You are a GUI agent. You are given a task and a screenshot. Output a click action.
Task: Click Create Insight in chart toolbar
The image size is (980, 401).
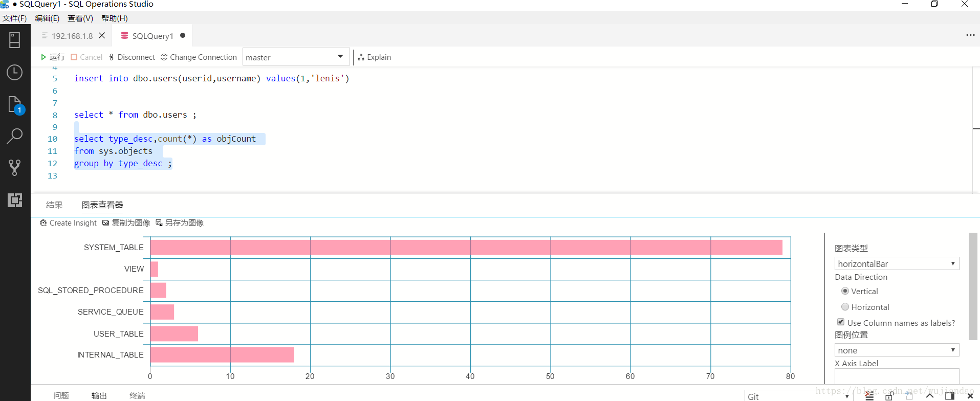[68, 223]
